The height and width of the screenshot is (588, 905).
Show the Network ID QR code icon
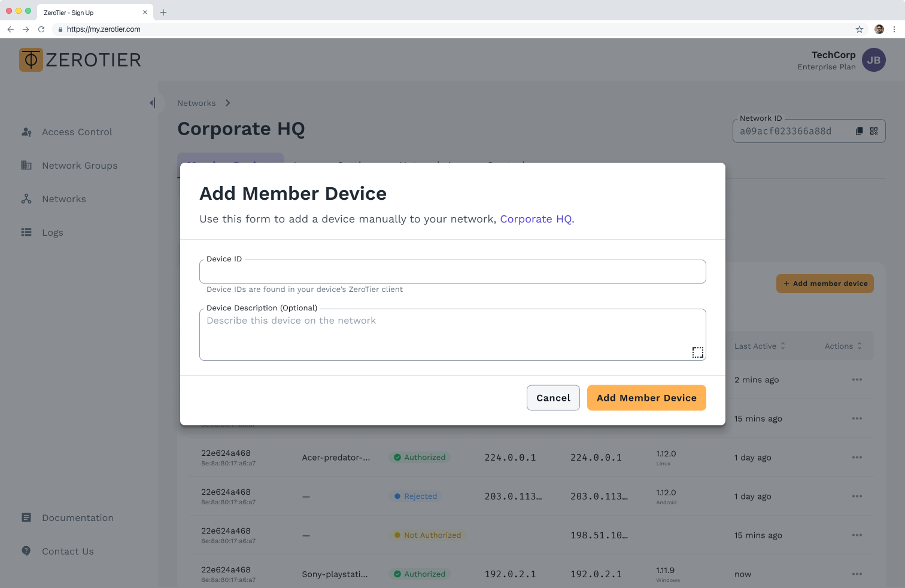click(874, 131)
